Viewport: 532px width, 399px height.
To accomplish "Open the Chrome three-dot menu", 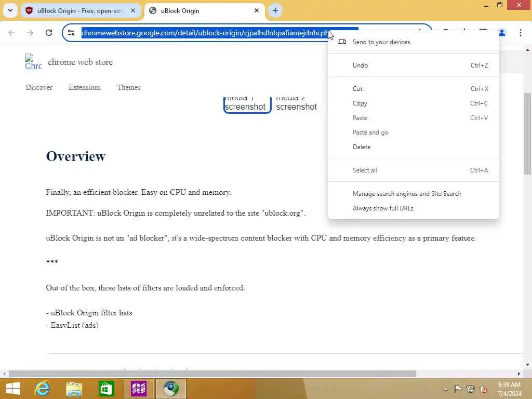I will point(521,33).
